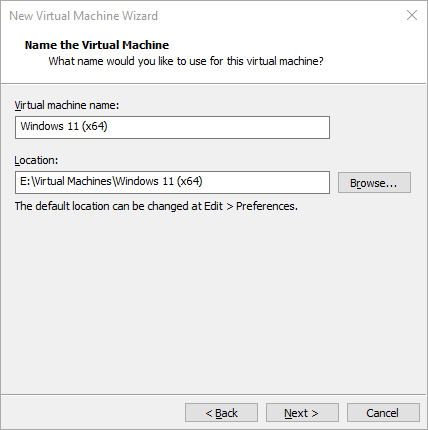Click the 'Name the Virtual Machine' heading

[97, 45]
